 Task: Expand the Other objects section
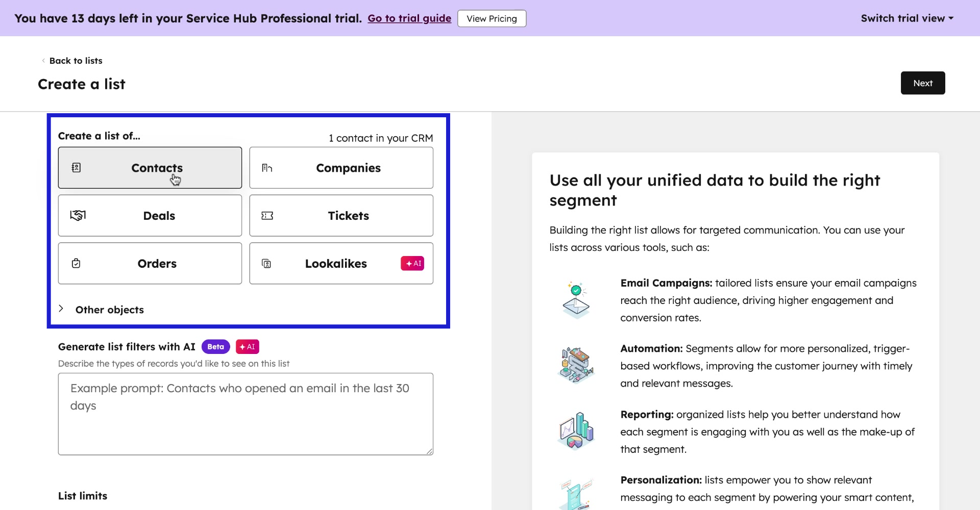109,310
